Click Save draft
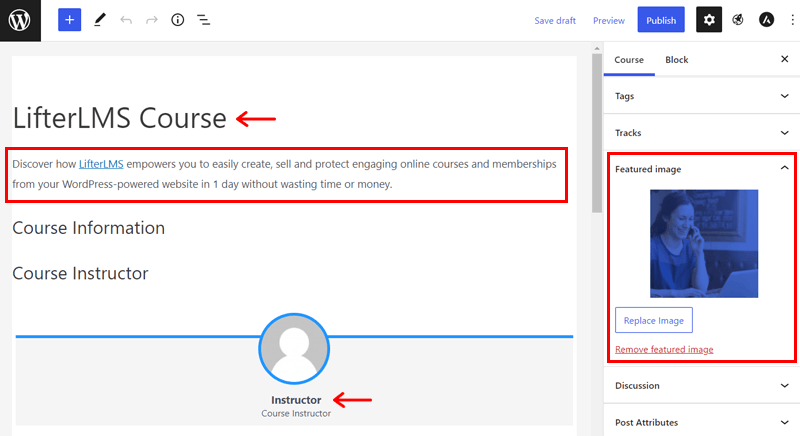This screenshot has height=436, width=800. (x=555, y=20)
